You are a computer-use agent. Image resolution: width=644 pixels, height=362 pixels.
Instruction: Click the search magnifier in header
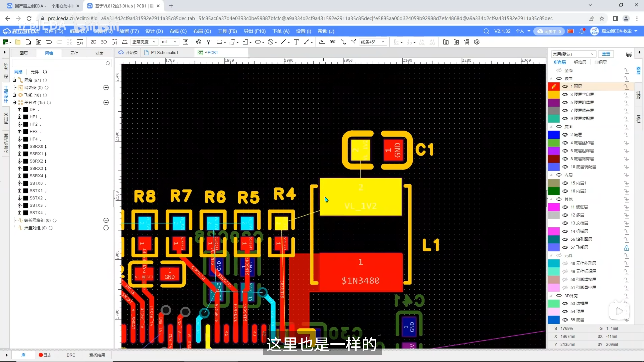click(486, 31)
